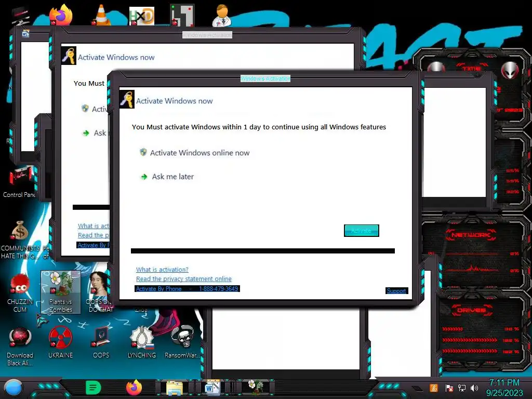Choose Ask me later in front dialog
Image resolution: width=532 pixels, height=399 pixels.
pyautogui.click(x=167, y=177)
